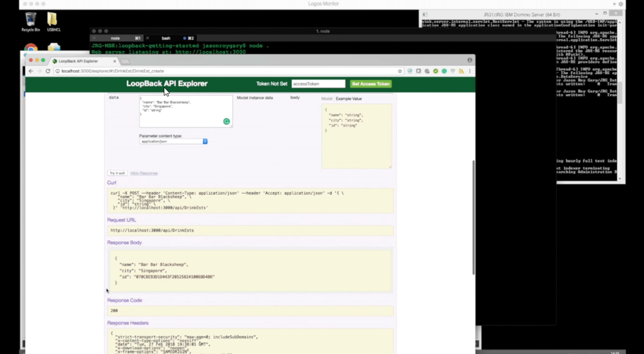
Task: Open Chrome profile avatar icon
Action: pos(469,60)
